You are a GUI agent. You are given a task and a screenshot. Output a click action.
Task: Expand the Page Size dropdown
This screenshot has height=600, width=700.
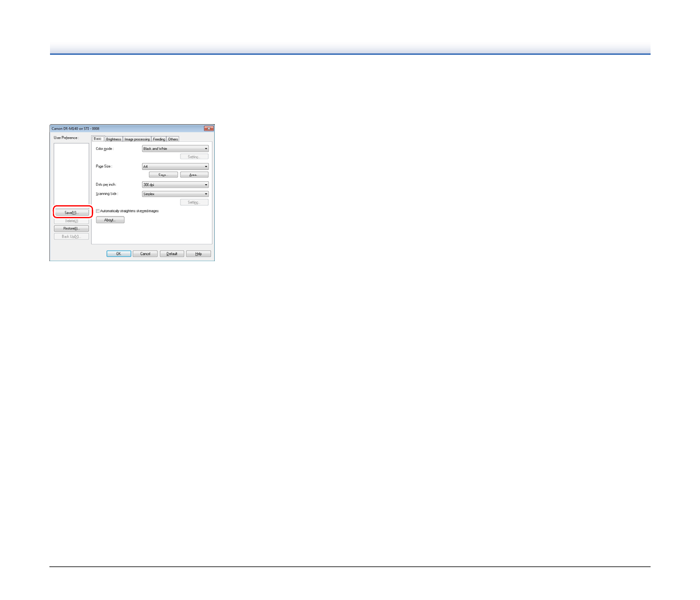pos(175,166)
